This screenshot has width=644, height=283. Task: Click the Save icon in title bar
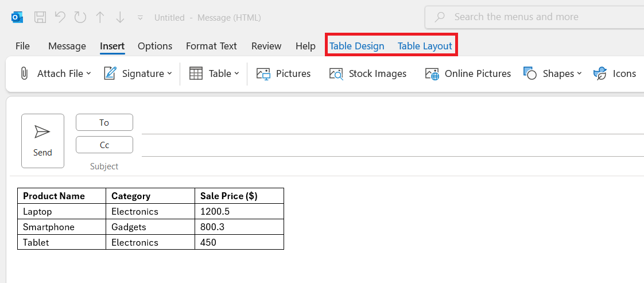(x=40, y=17)
